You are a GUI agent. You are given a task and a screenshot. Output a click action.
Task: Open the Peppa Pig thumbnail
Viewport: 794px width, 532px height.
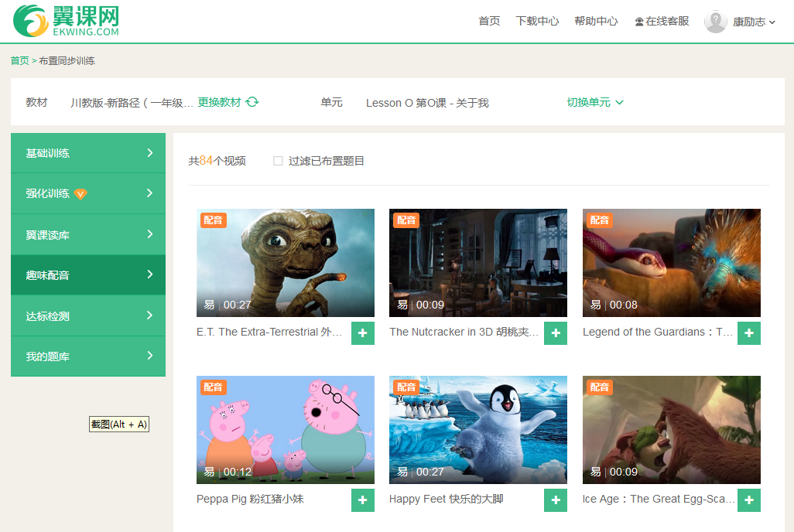point(286,430)
